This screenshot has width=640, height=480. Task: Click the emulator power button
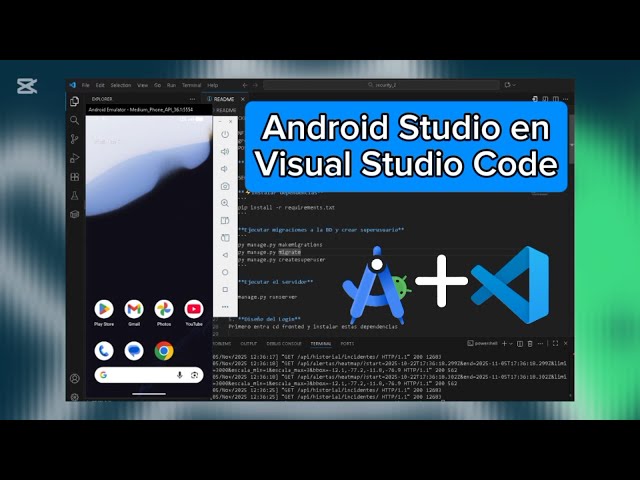pos(225,134)
